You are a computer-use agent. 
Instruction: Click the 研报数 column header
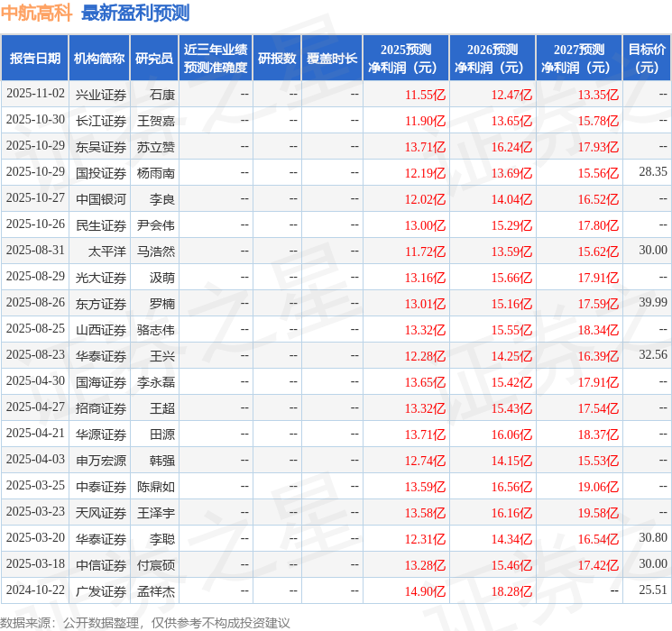click(276, 59)
